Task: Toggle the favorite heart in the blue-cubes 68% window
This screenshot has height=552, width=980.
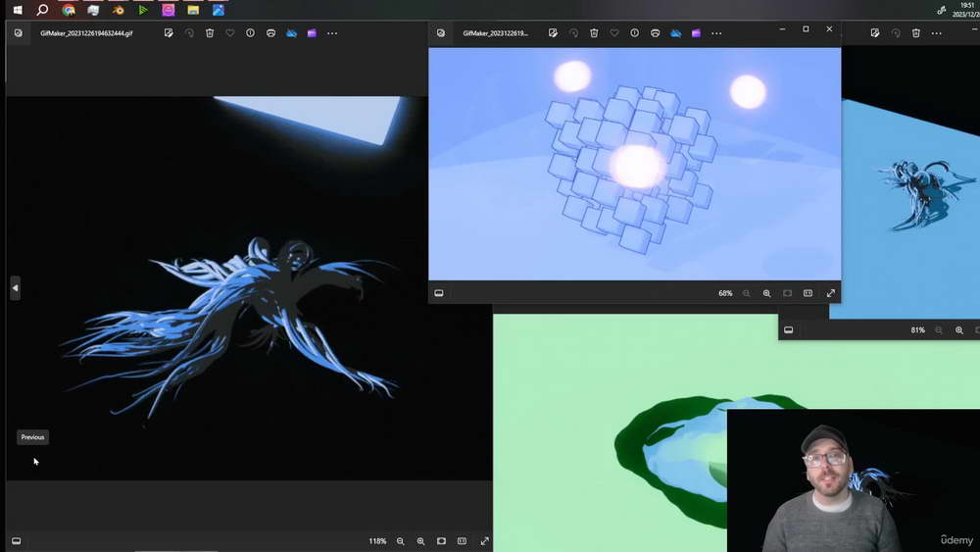Action: [x=614, y=33]
